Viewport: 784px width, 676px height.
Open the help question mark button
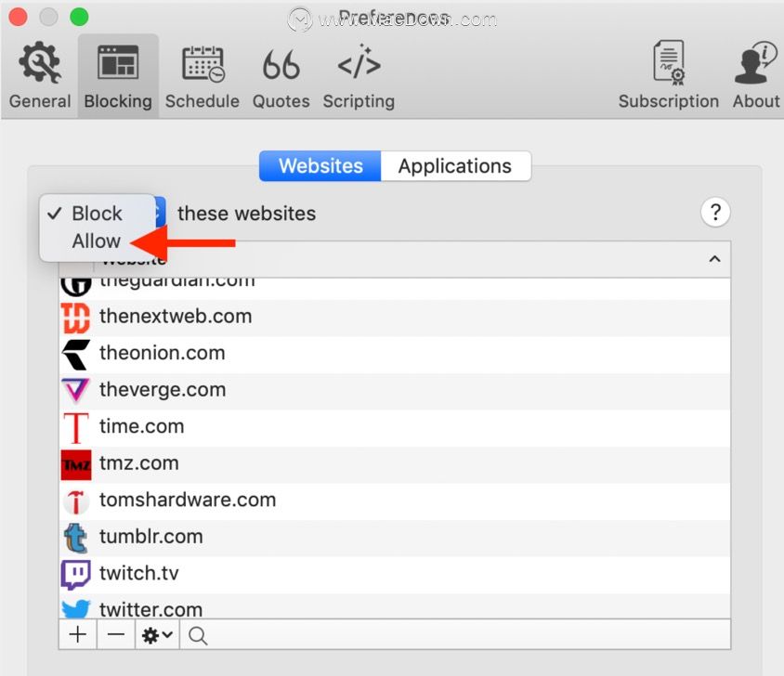715,213
